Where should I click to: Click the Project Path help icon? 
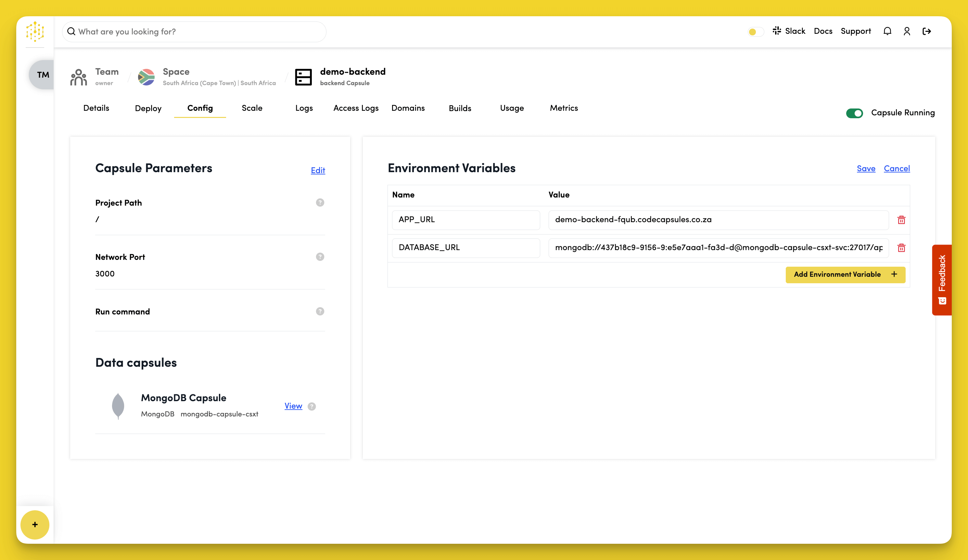coord(320,202)
